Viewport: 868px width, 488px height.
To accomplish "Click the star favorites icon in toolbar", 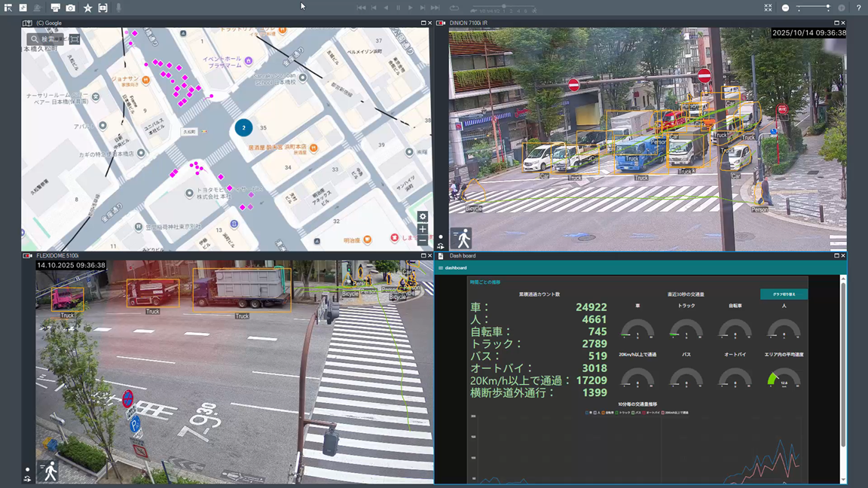I will 87,8.
